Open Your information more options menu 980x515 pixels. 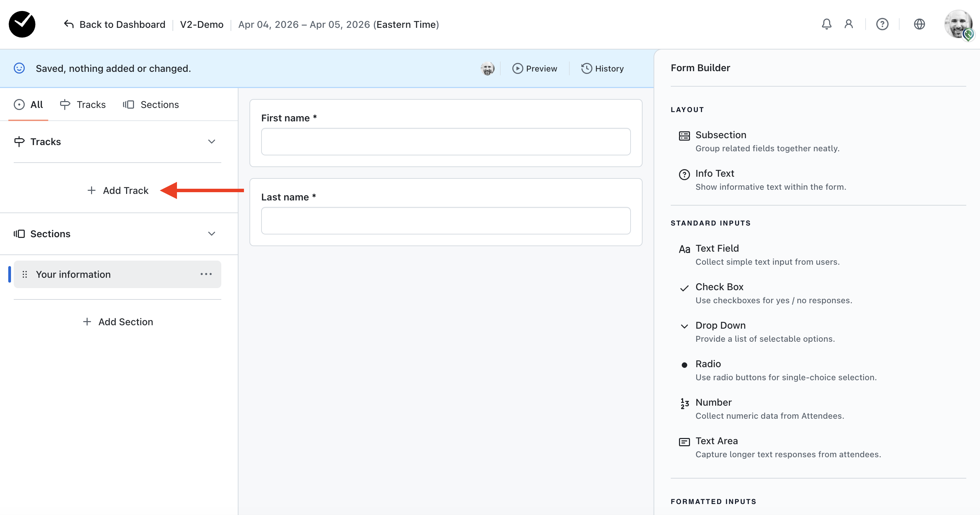point(206,274)
